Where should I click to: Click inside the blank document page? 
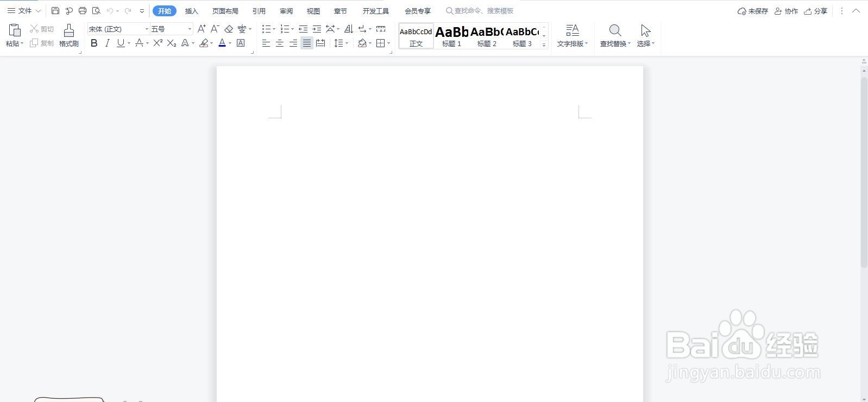(430, 234)
